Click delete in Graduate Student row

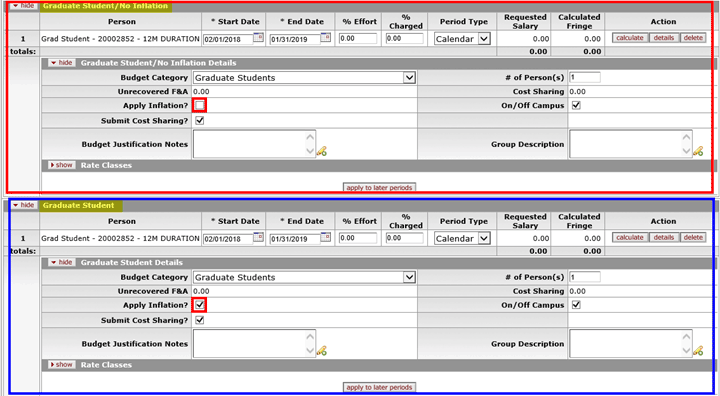[693, 238]
